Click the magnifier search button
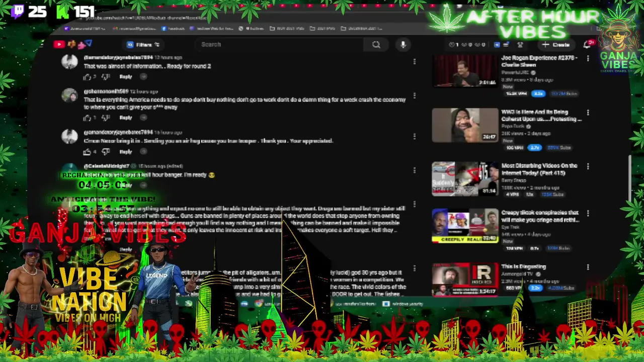644x362 pixels. [376, 45]
